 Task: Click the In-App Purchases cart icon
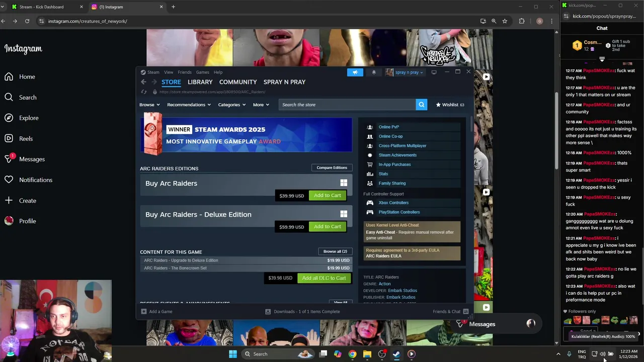tap(370, 164)
